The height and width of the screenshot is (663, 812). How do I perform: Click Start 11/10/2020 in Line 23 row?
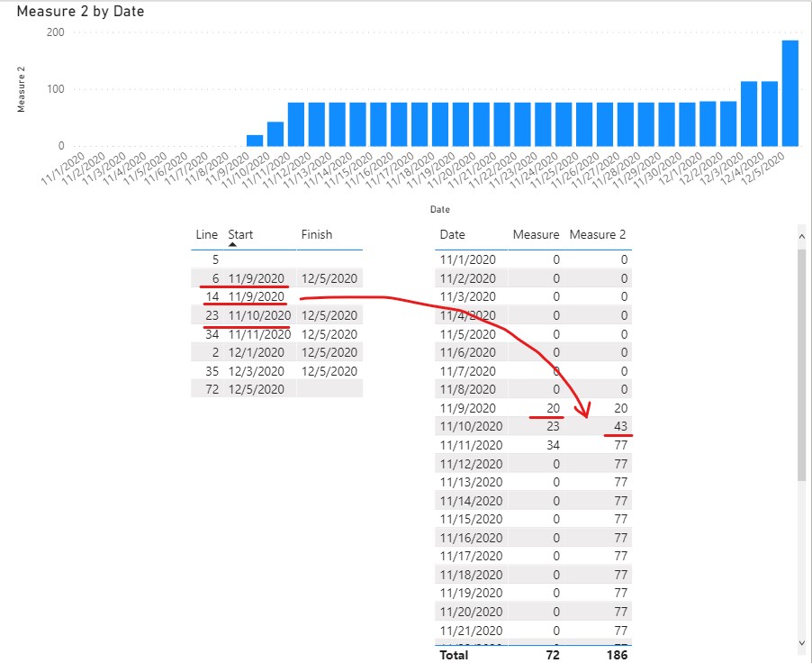click(x=259, y=315)
